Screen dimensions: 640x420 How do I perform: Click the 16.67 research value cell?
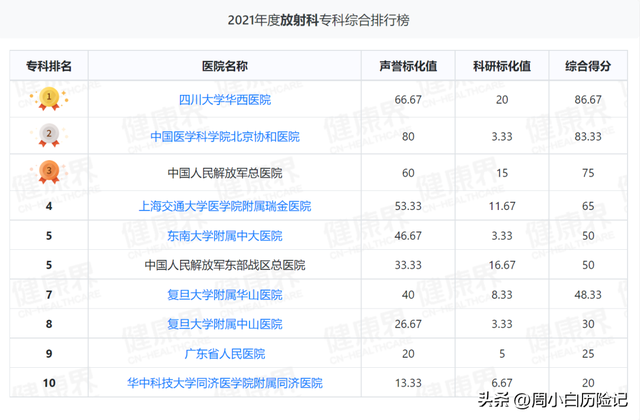[x=502, y=265]
